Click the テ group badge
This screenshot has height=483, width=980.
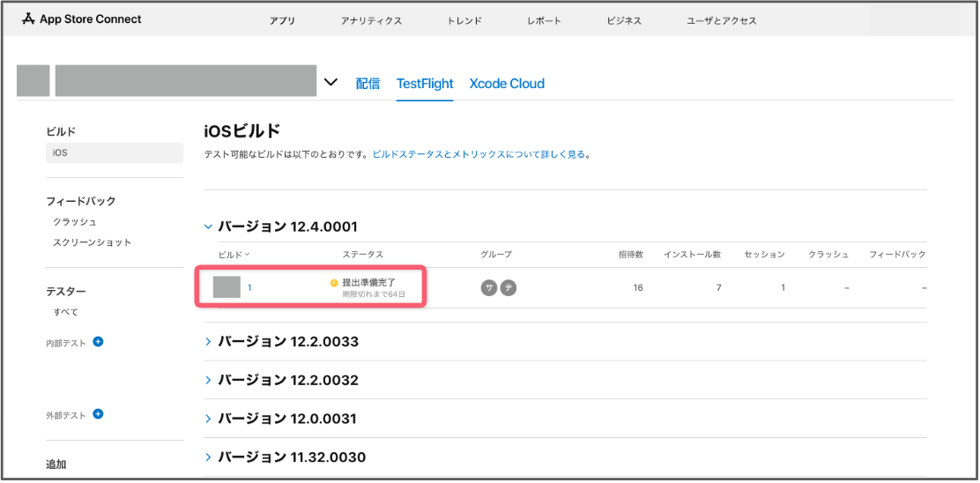[x=509, y=287]
